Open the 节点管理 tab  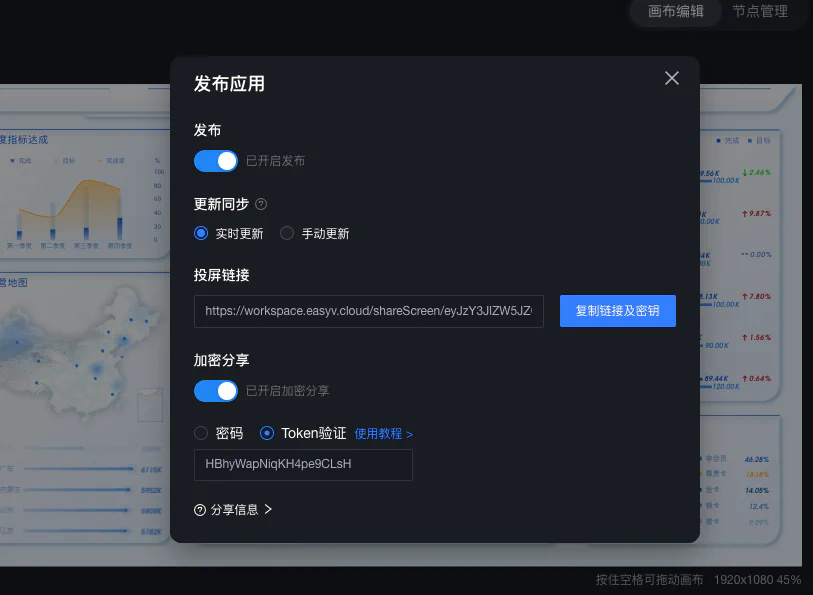point(760,12)
